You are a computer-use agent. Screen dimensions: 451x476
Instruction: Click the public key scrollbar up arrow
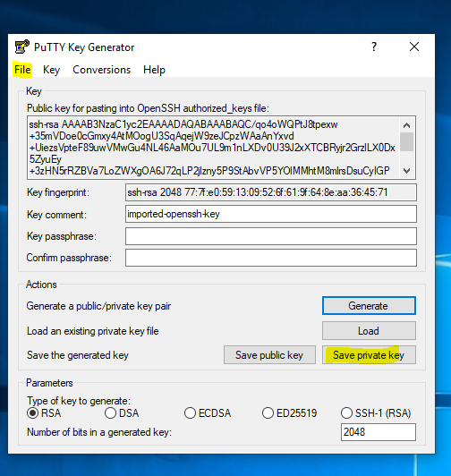point(406,125)
